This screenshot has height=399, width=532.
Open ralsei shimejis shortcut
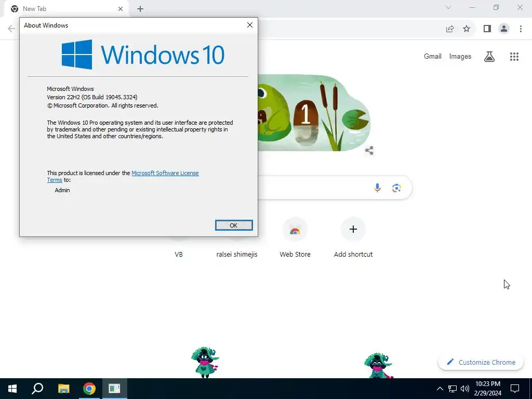[237, 254]
